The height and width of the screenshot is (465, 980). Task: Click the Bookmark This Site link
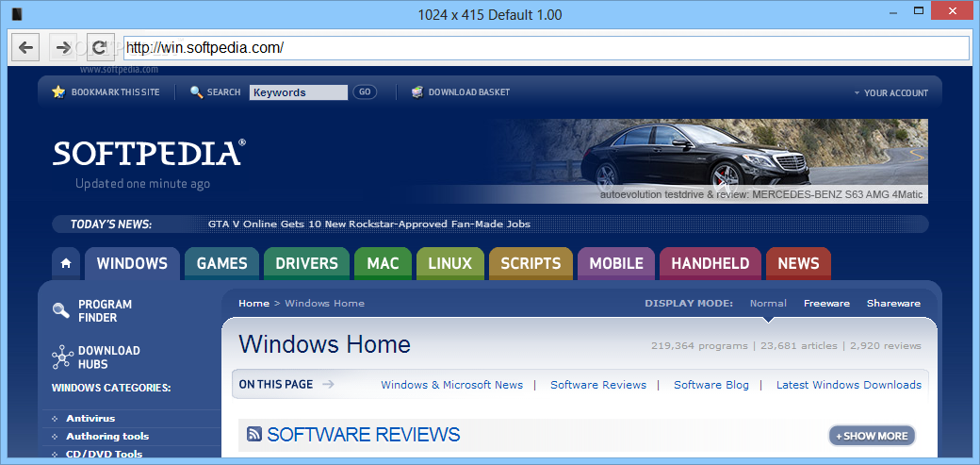[116, 92]
